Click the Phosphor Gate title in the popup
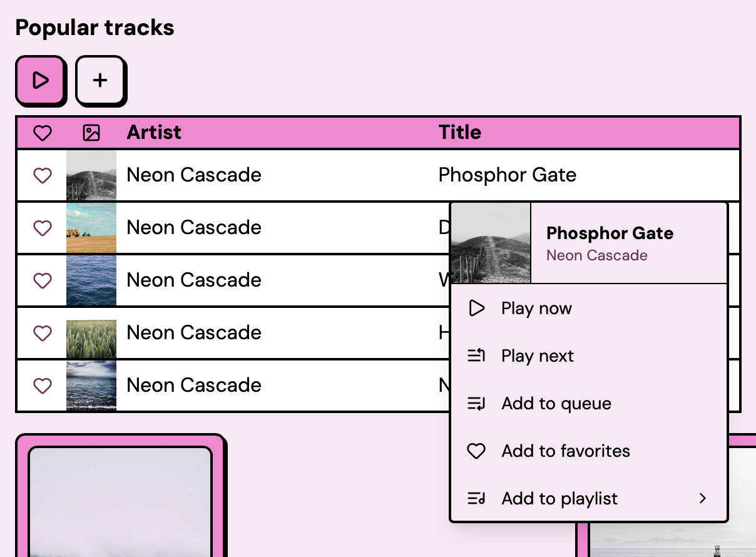This screenshot has width=756, height=557. pos(610,233)
